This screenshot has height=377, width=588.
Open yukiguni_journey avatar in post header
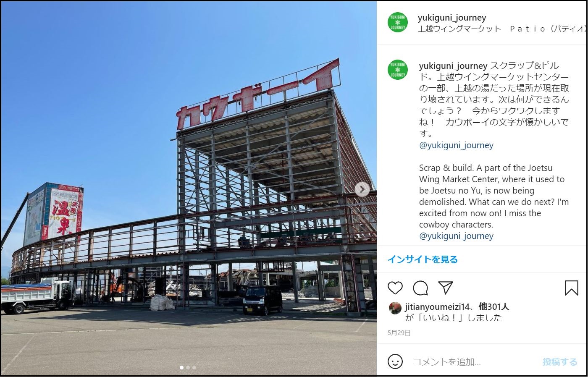click(x=397, y=23)
